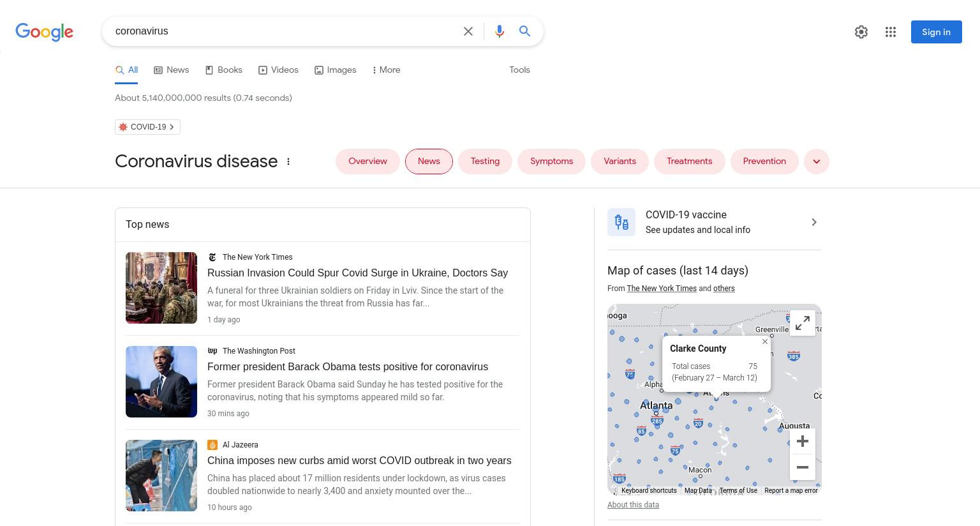Open About this data link

[633, 505]
